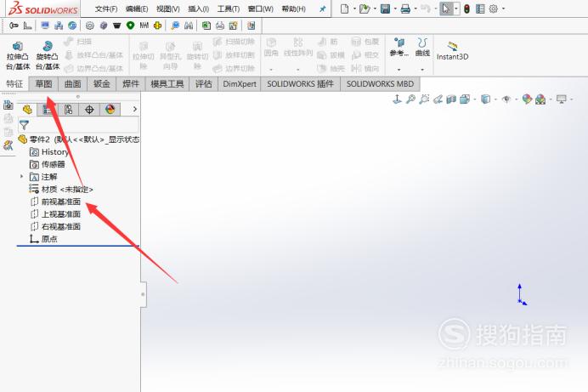Switch to the 钣金 Sheet Metal tab
The width and height of the screenshot is (588, 392).
click(x=102, y=84)
